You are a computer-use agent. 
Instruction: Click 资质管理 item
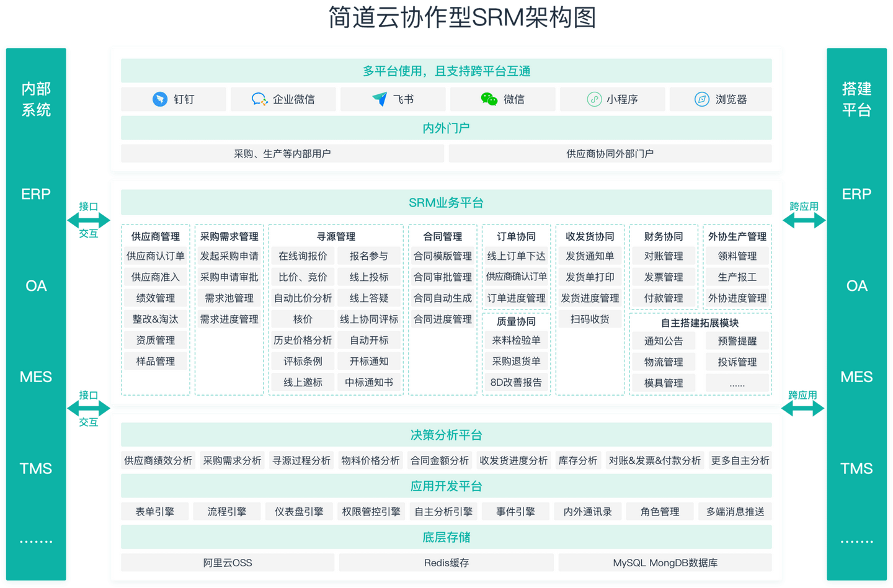(156, 341)
